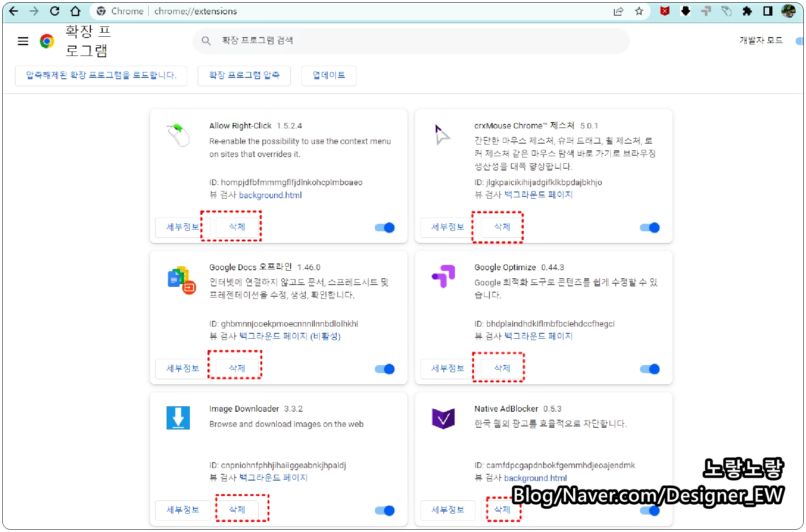Switch off the Image Downloader toggle
The image size is (806, 532).
tap(385, 511)
